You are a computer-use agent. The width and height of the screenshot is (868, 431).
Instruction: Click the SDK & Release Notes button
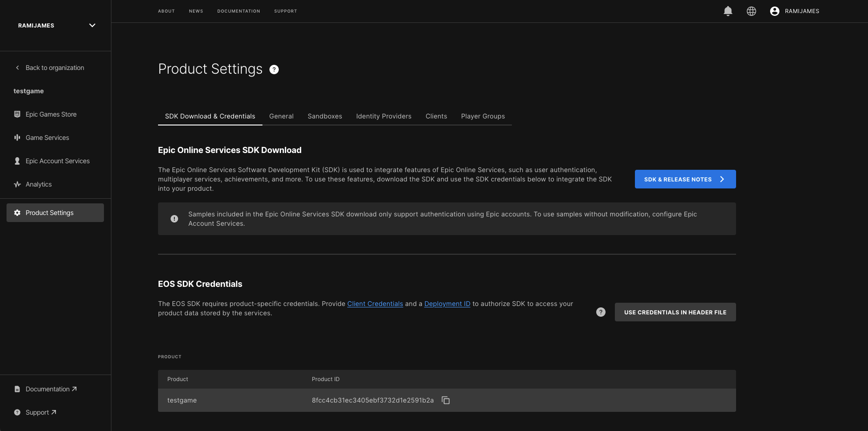[685, 179]
